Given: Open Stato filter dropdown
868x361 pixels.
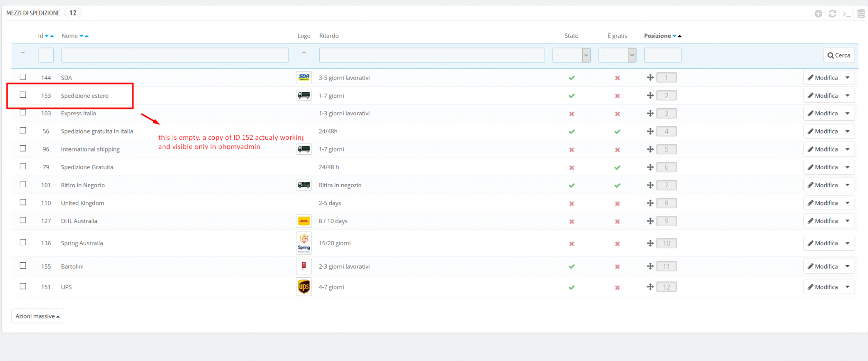Looking at the screenshot, I should coord(571,55).
